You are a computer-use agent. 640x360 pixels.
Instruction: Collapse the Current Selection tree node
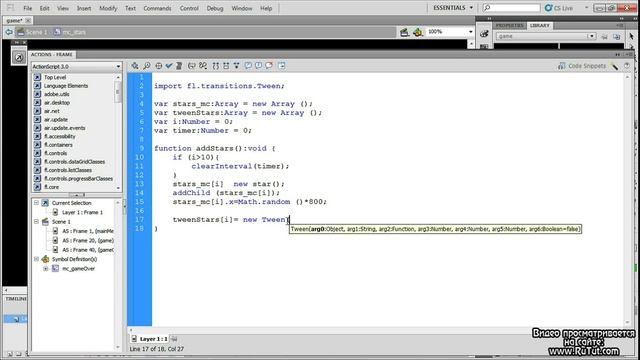pos(36,203)
